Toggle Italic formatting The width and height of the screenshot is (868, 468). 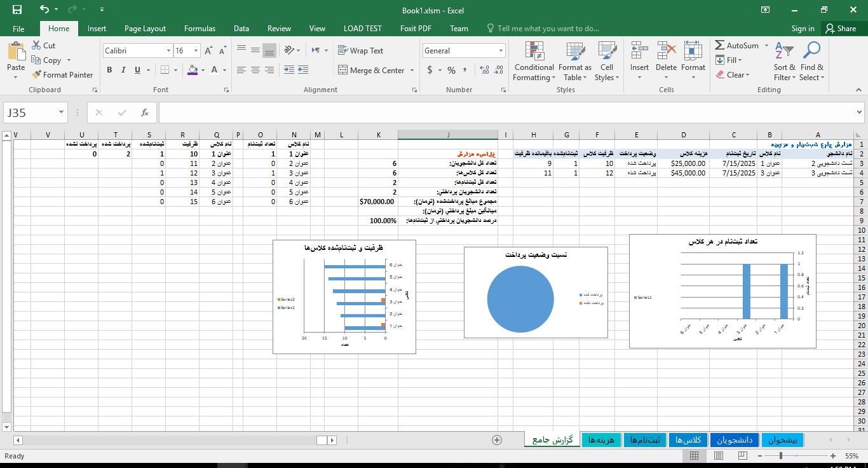pyautogui.click(x=123, y=70)
